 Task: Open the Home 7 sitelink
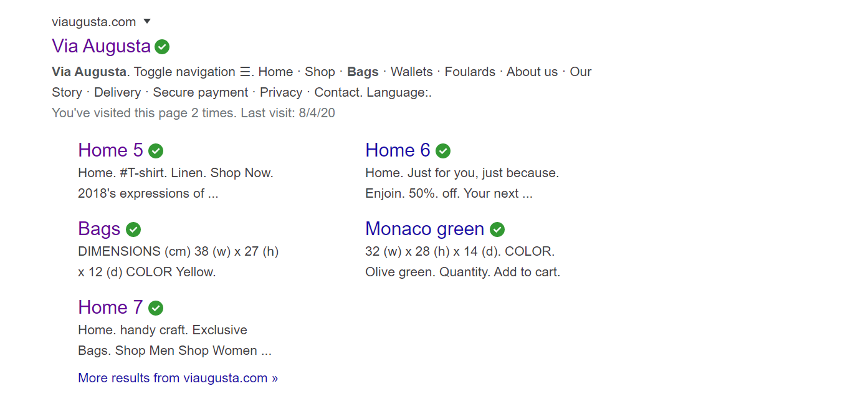(111, 307)
